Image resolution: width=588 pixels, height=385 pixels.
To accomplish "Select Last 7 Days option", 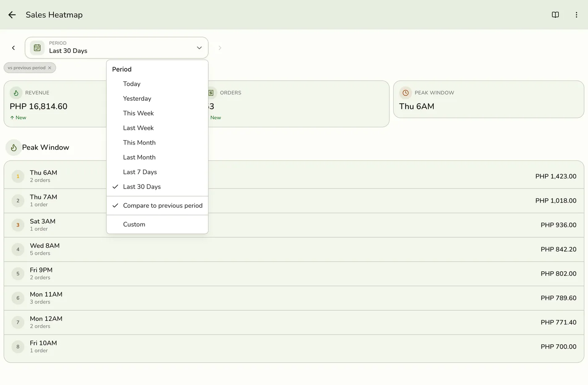I will pos(157,172).
